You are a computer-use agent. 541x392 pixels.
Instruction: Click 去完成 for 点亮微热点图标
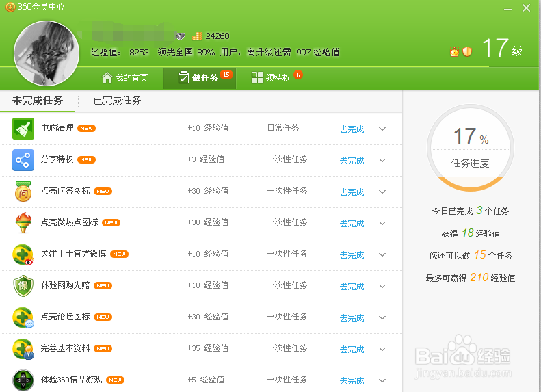pyautogui.click(x=352, y=224)
